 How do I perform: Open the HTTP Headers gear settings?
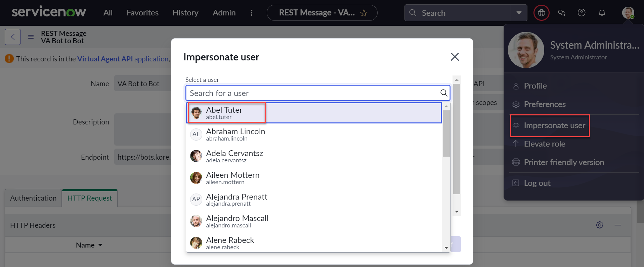600,225
